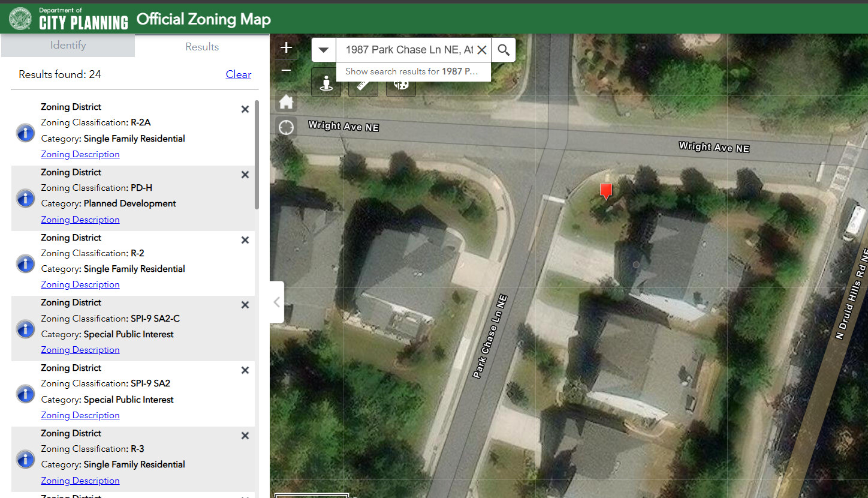Clear all results with Clear link
868x498 pixels.
pos(239,74)
